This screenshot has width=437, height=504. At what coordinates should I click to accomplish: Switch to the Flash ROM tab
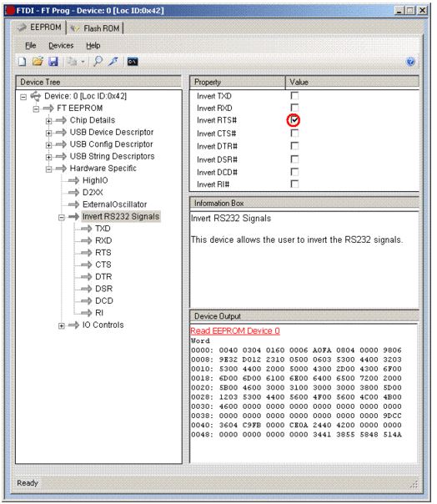[x=95, y=28]
